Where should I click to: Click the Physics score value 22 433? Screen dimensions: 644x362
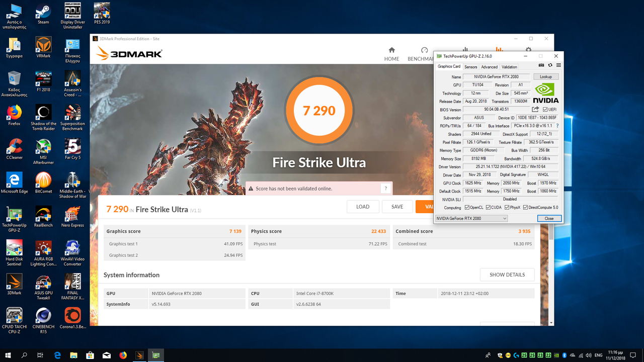[378, 231]
